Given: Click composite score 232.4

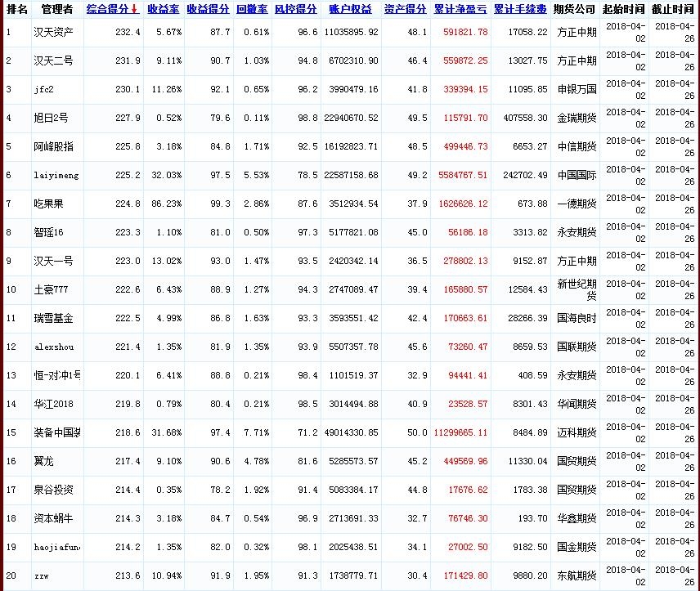Looking at the screenshot, I should click(128, 32).
